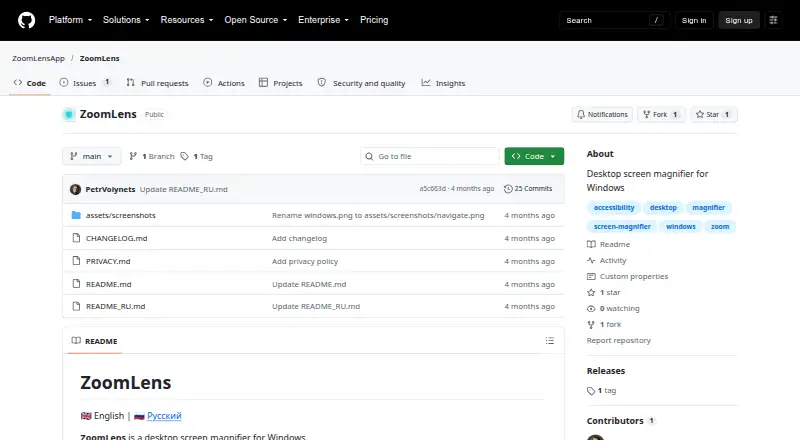
Task: Open the Resources dropdown
Action: pos(187,20)
